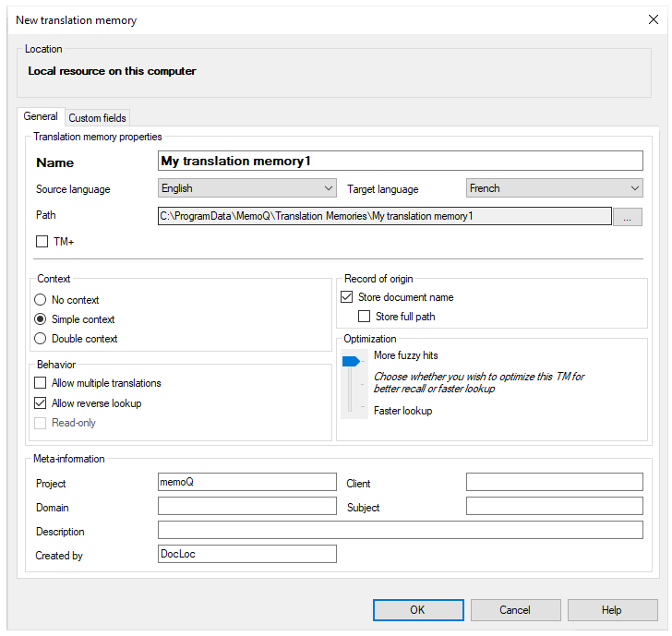Click the Optimization slider thumb
672x636 pixels.
(351, 362)
